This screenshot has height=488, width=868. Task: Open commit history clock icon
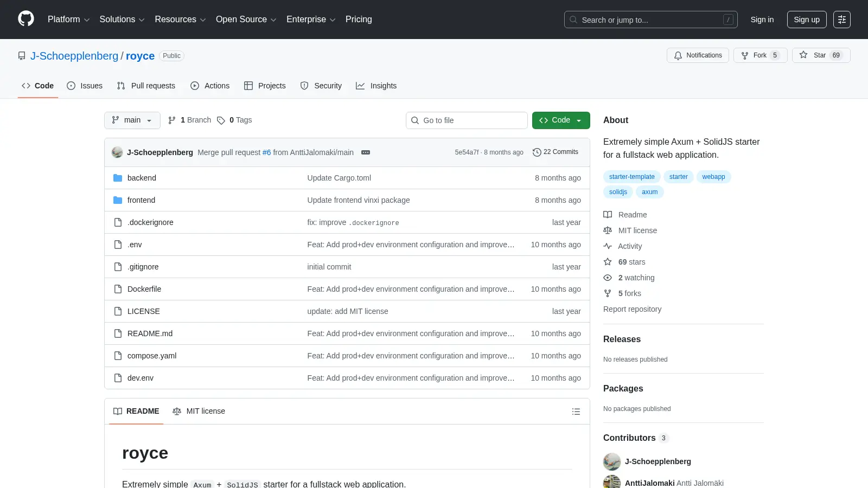(537, 152)
